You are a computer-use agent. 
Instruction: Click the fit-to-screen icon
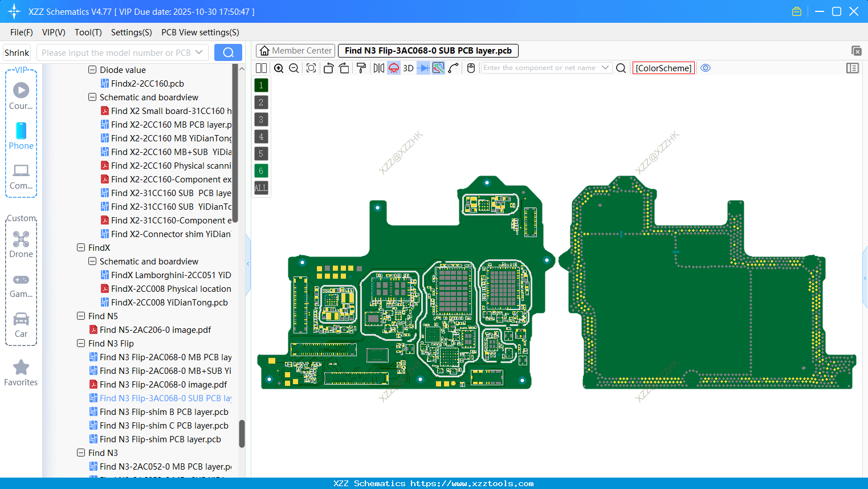[x=311, y=68]
